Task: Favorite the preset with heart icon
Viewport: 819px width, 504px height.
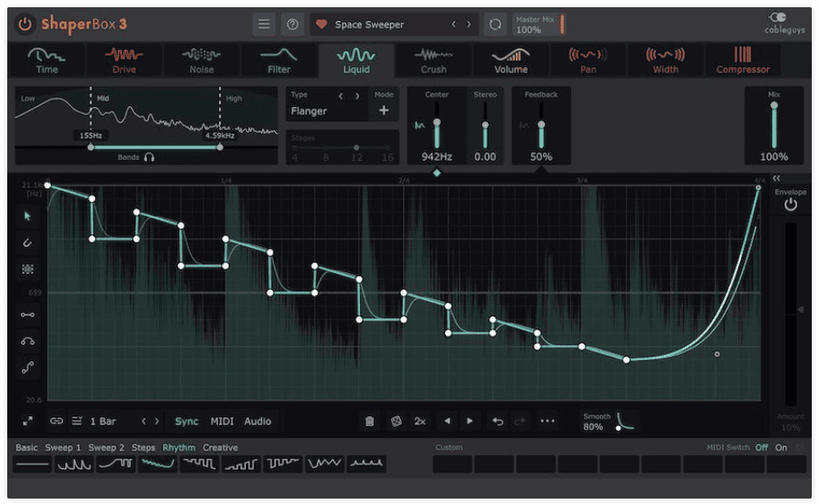Action: click(x=321, y=24)
